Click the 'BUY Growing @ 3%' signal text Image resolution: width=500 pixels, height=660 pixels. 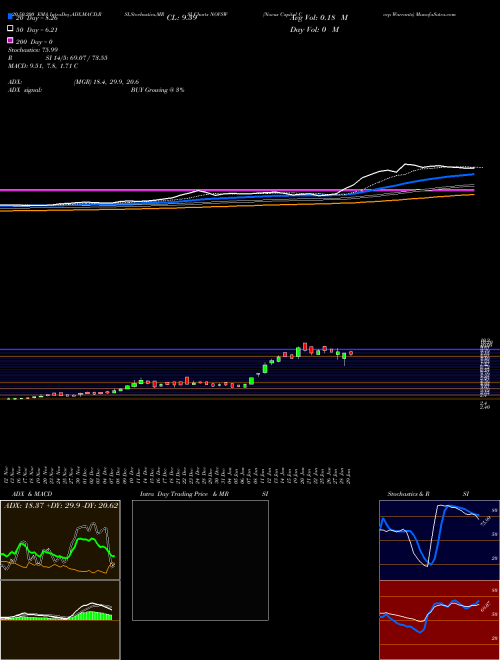click(157, 90)
